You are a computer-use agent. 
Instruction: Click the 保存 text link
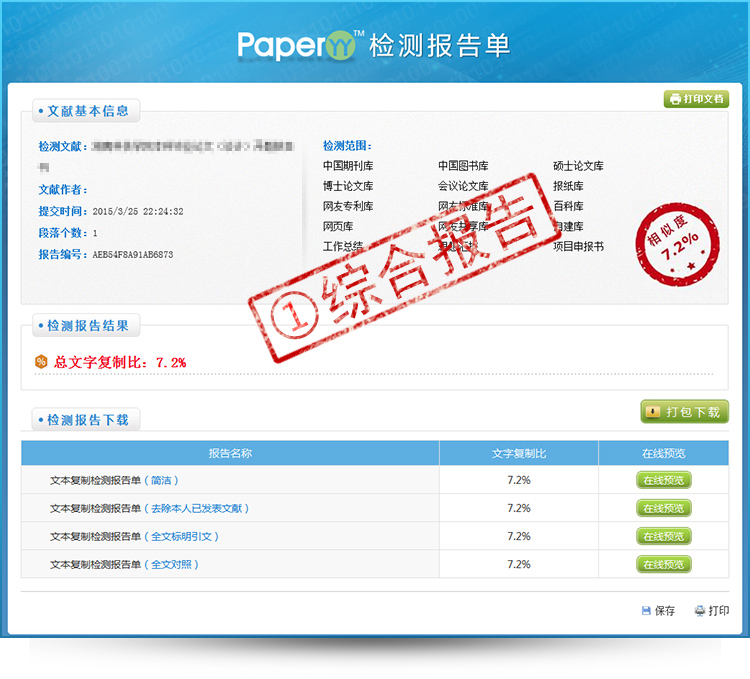click(664, 611)
